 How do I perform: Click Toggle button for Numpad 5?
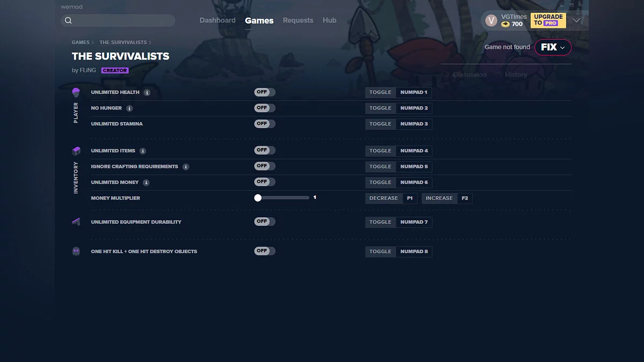pyautogui.click(x=380, y=167)
